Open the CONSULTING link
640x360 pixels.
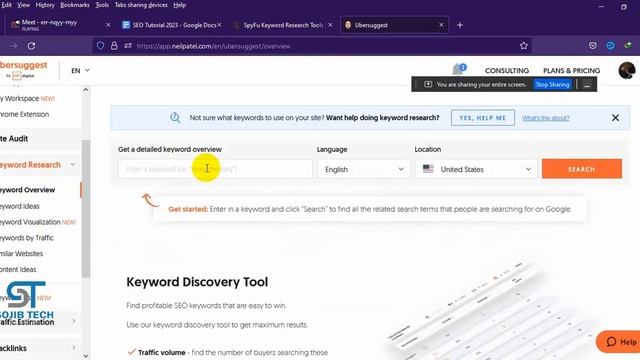507,71
